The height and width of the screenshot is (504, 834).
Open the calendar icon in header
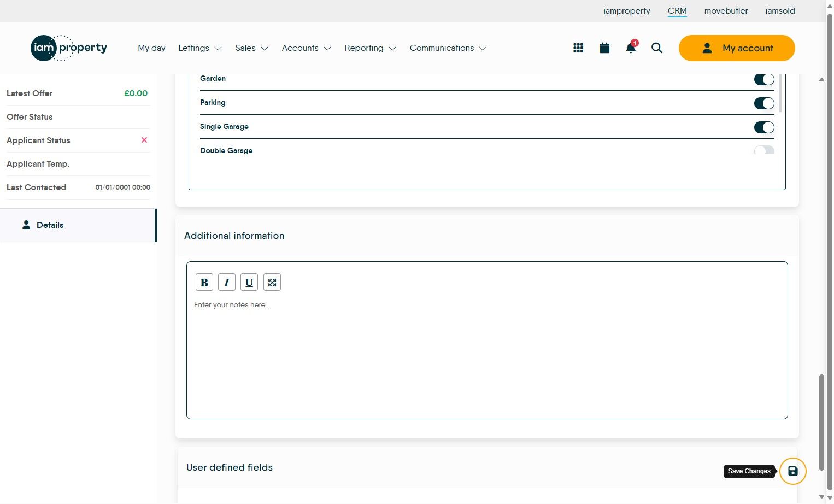[x=604, y=48]
